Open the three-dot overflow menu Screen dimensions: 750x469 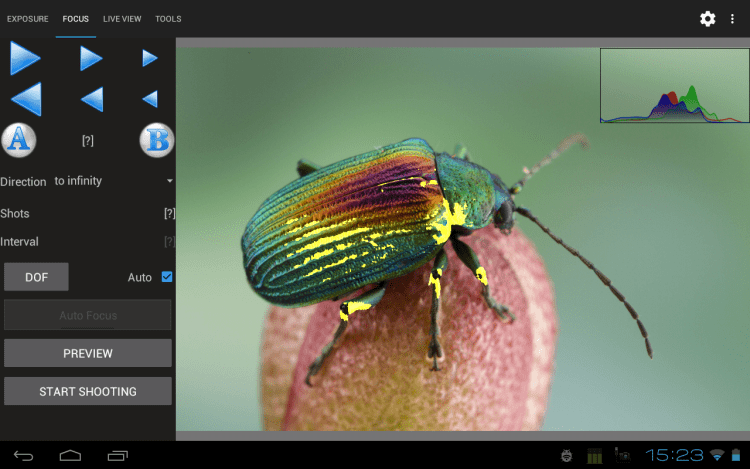tap(733, 19)
